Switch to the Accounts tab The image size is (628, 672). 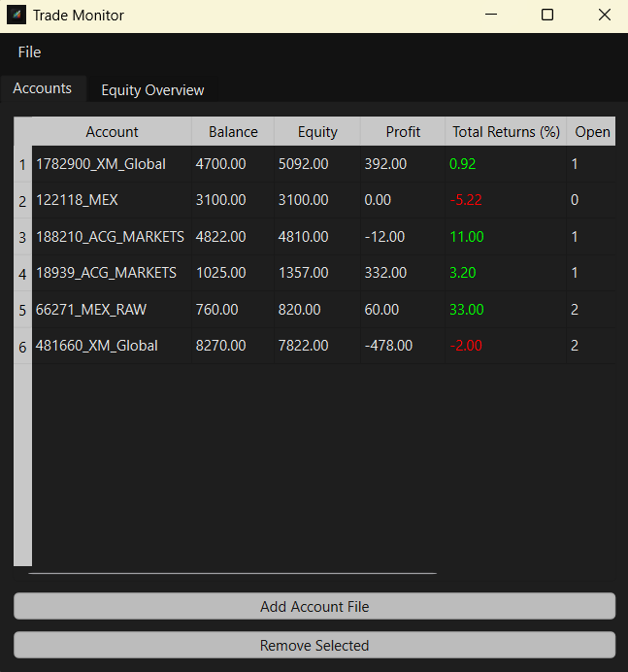tap(43, 88)
